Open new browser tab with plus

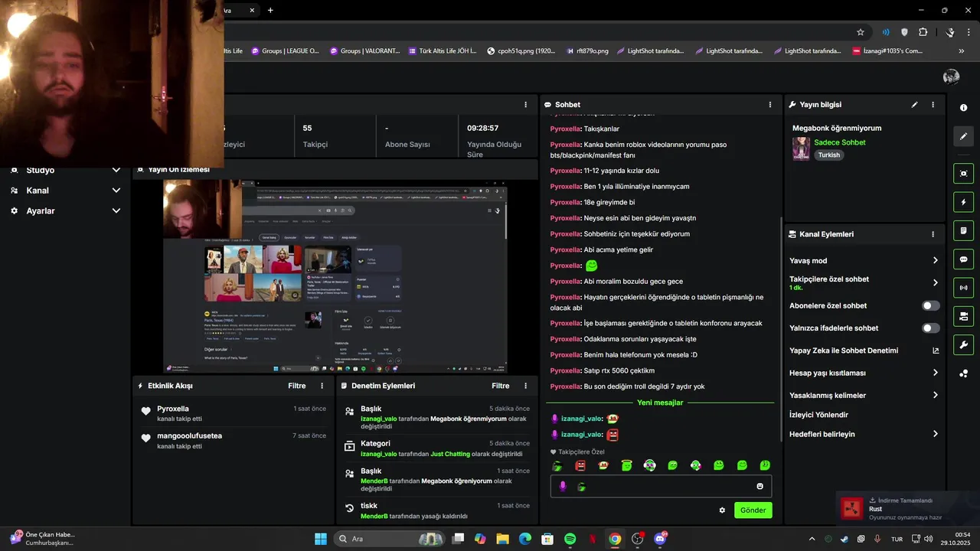270,11
